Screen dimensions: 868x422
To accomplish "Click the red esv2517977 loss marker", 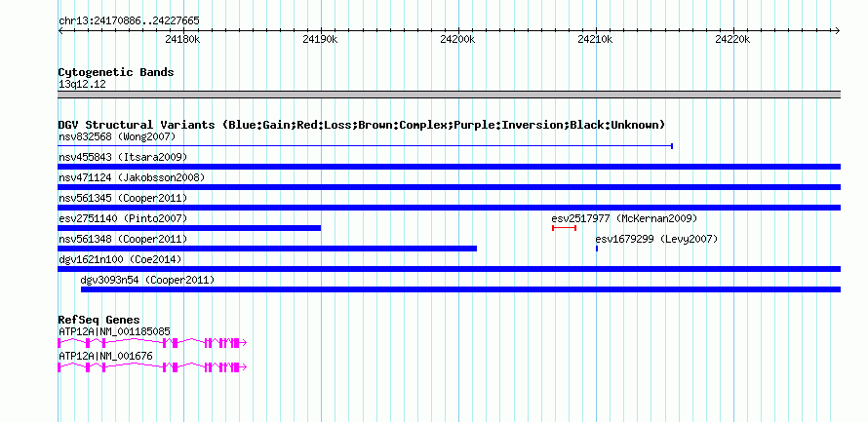I will (564, 228).
